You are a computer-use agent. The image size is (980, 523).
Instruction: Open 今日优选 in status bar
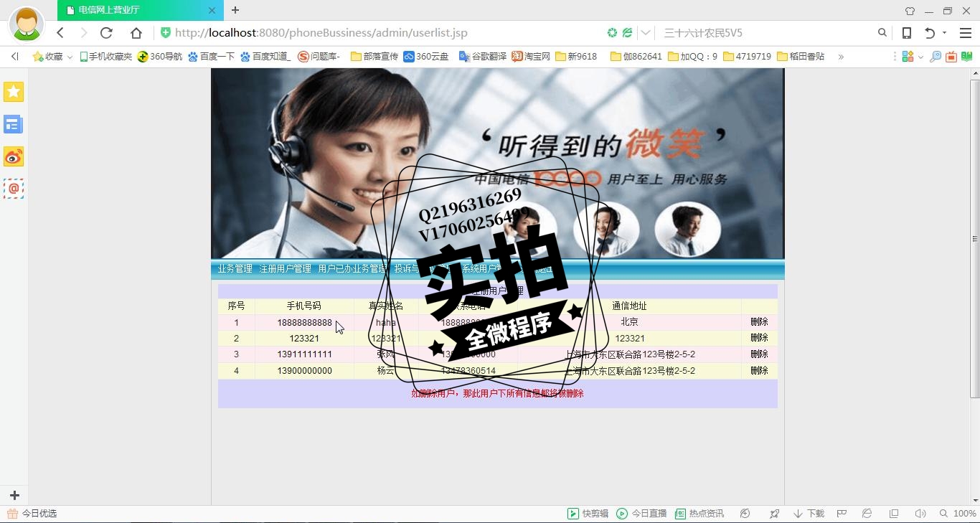click(x=32, y=514)
